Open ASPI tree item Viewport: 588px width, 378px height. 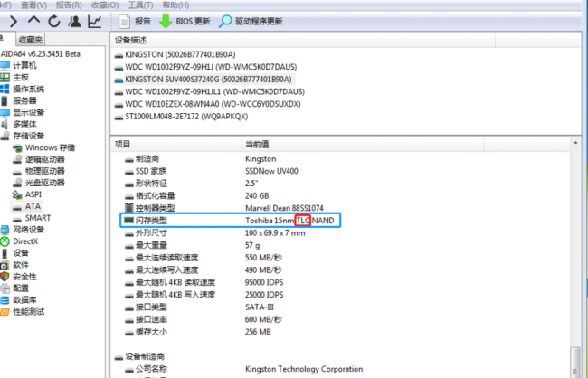pos(26,194)
